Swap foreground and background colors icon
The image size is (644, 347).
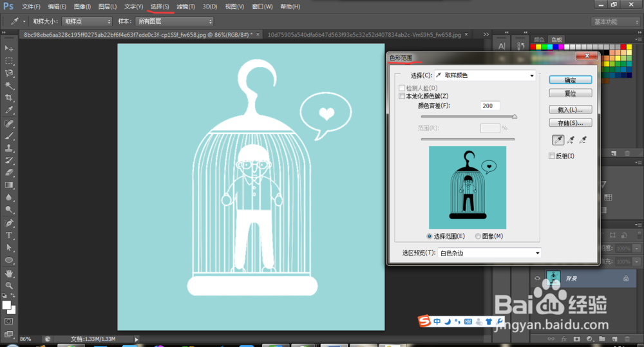[x=13, y=295]
